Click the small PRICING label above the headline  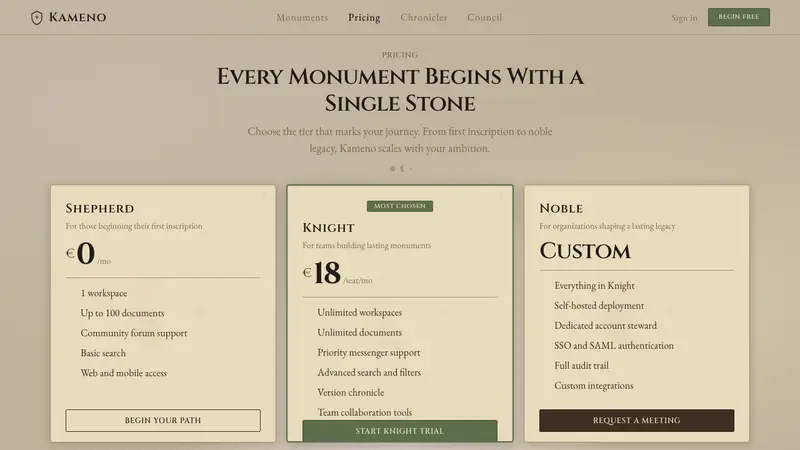pos(400,55)
